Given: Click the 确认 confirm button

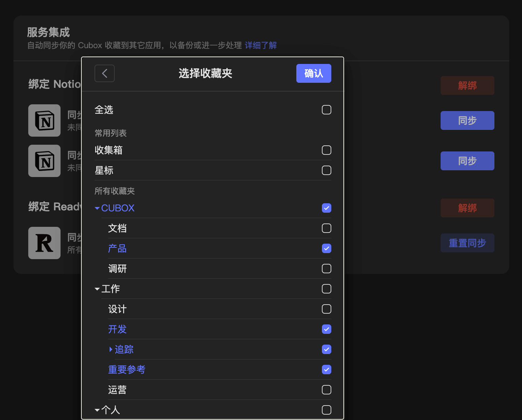Looking at the screenshot, I should click(313, 73).
